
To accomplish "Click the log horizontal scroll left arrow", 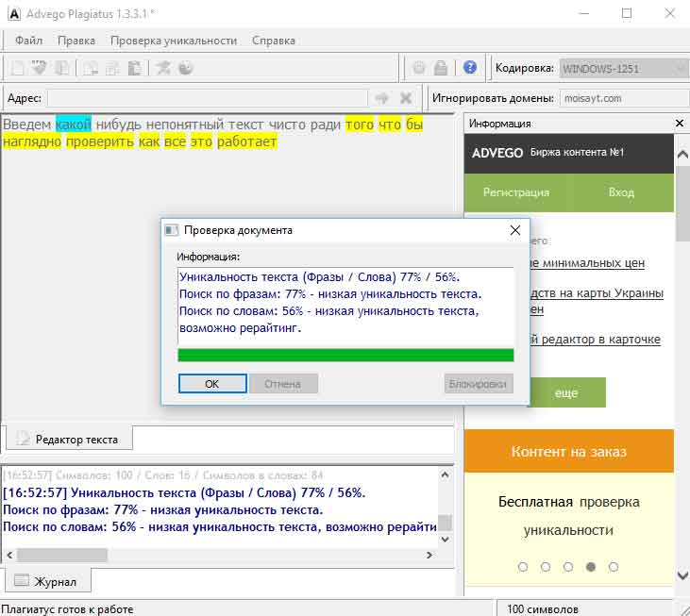I will click(9, 555).
